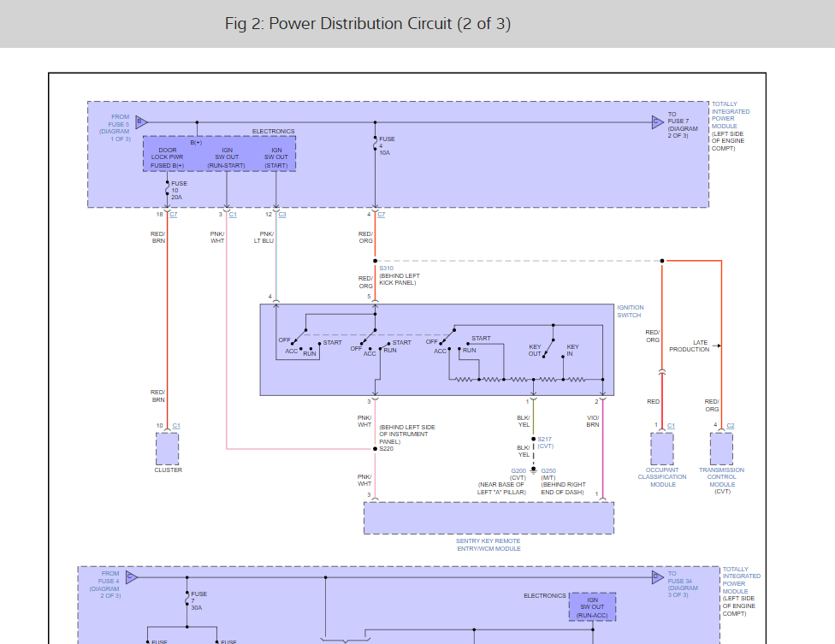Image resolution: width=835 pixels, height=644 pixels.
Task: Click the C arrow connector to Fuse 7
Action: click(657, 122)
